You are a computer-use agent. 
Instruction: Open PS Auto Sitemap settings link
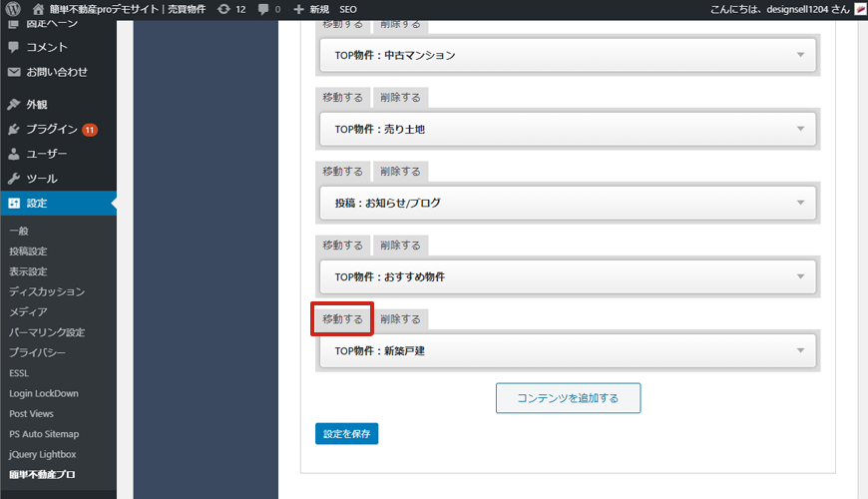pos(44,434)
